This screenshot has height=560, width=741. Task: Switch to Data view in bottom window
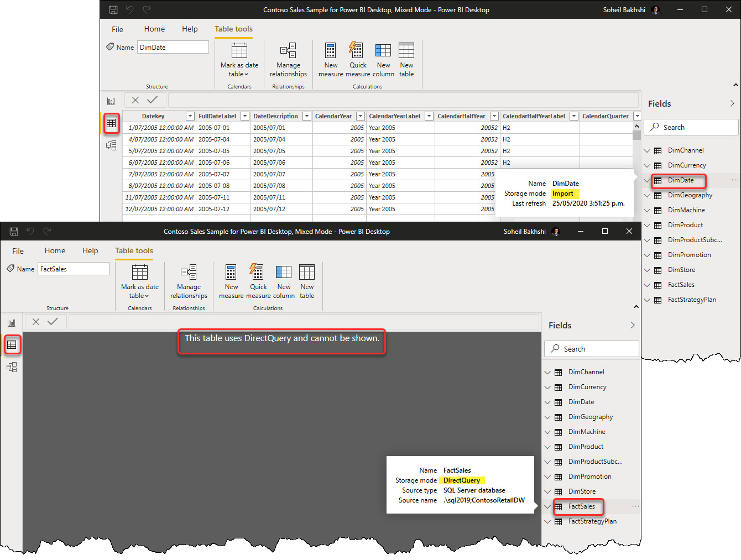(x=12, y=345)
